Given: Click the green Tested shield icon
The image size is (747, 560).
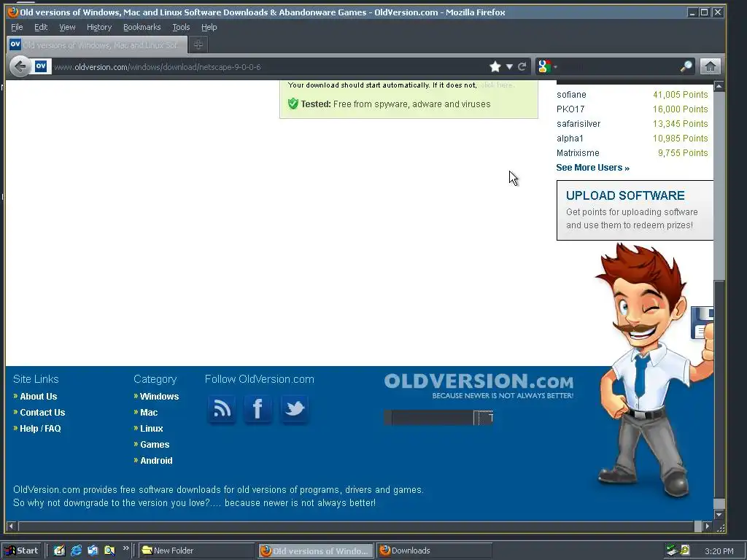Looking at the screenshot, I should click(293, 104).
